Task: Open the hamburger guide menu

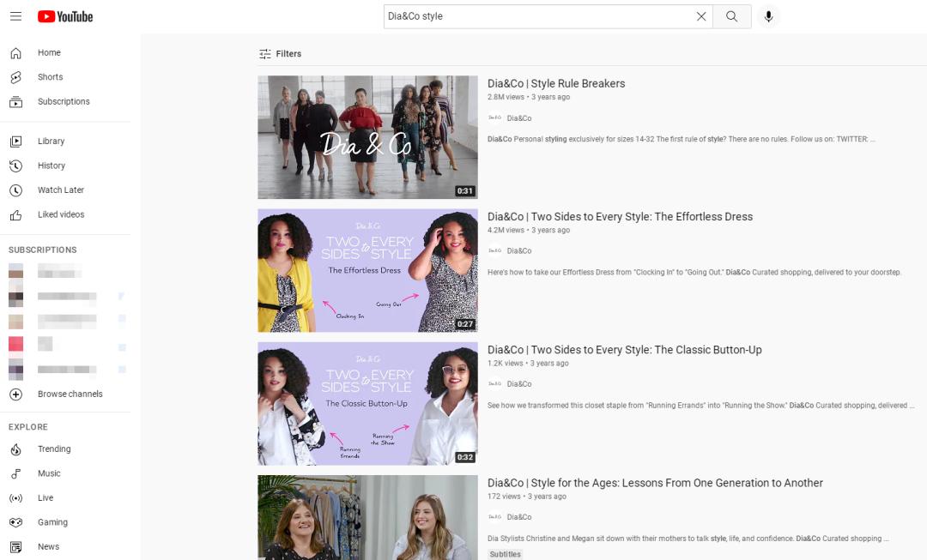Action: point(15,16)
